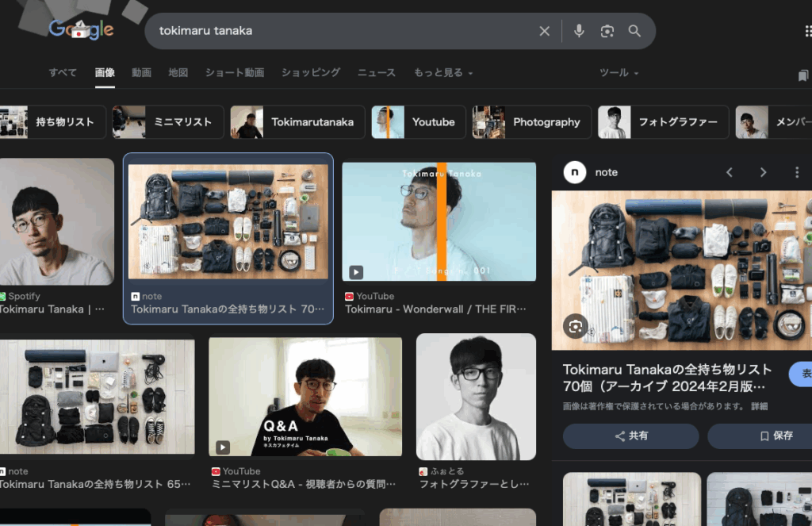Search by image using the Google Lens icon
Image resolution: width=812 pixels, height=526 pixels.
[607, 30]
